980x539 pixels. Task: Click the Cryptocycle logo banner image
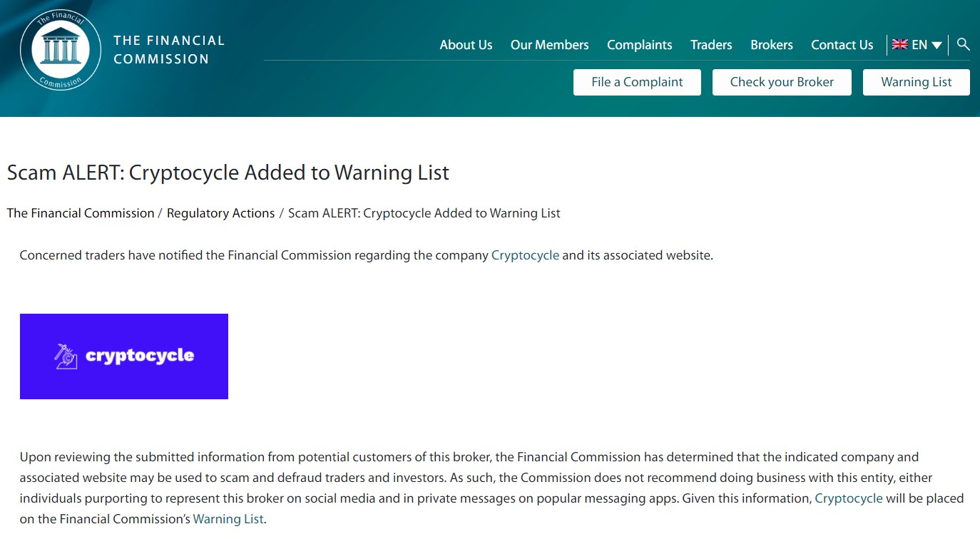click(x=124, y=356)
